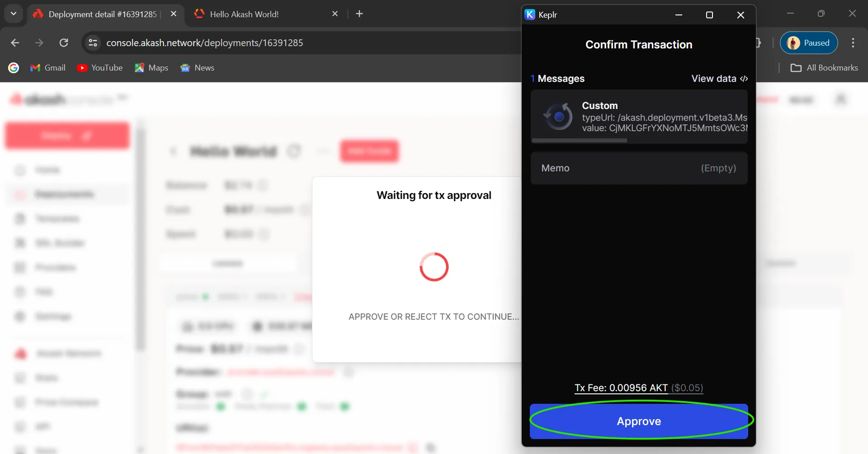Click the Approve button in Keplr
This screenshot has width=868, height=454.
[638, 421]
